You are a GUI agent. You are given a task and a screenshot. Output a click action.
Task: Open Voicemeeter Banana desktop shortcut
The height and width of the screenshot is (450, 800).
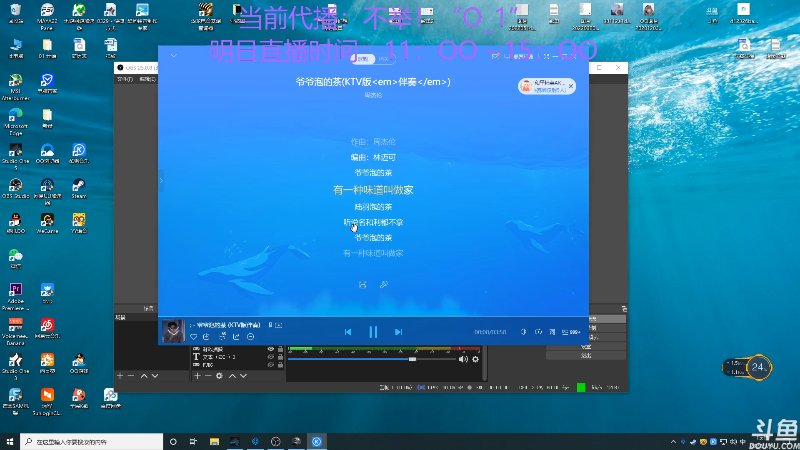(16, 331)
